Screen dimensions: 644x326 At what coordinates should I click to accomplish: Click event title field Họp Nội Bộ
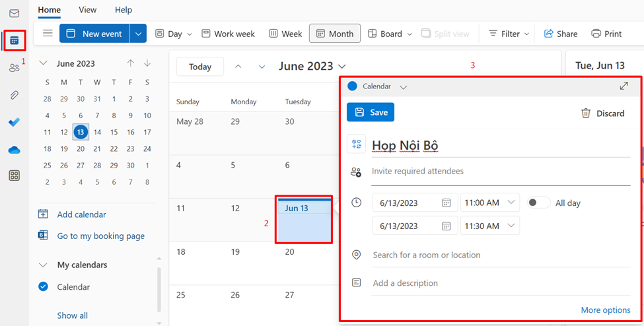click(501, 145)
